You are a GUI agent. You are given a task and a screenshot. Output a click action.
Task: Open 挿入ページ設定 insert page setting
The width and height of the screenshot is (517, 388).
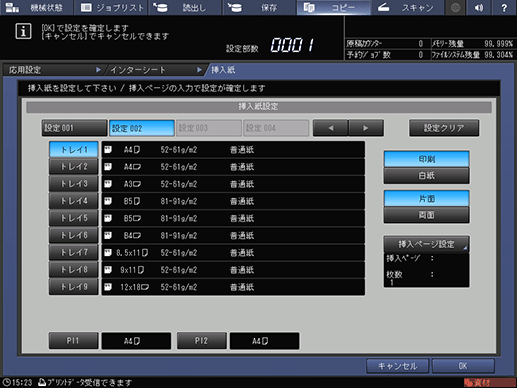427,244
